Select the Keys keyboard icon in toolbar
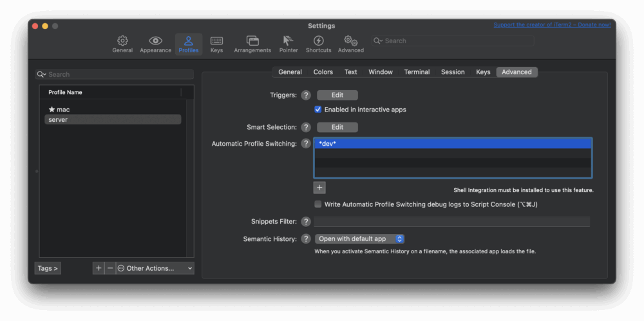The height and width of the screenshot is (321, 644). [216, 41]
